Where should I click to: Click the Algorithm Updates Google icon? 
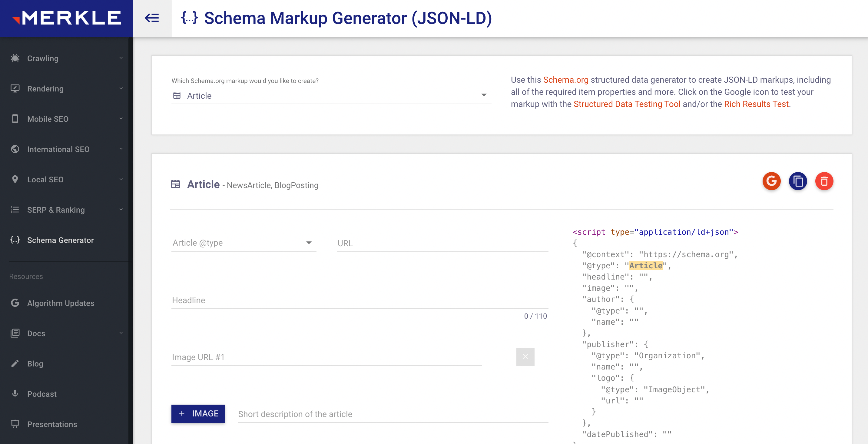15,303
